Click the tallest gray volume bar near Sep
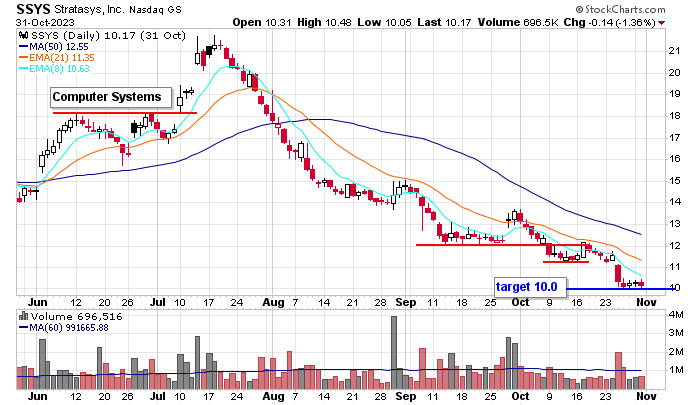 (x=394, y=352)
